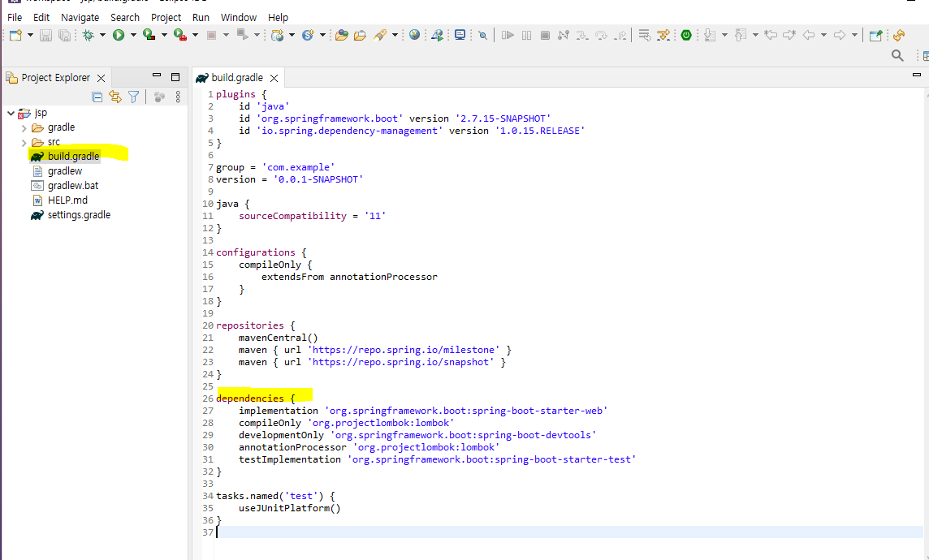Close the build.gradle editor tab
The width and height of the screenshot is (929, 560).
pyautogui.click(x=274, y=78)
